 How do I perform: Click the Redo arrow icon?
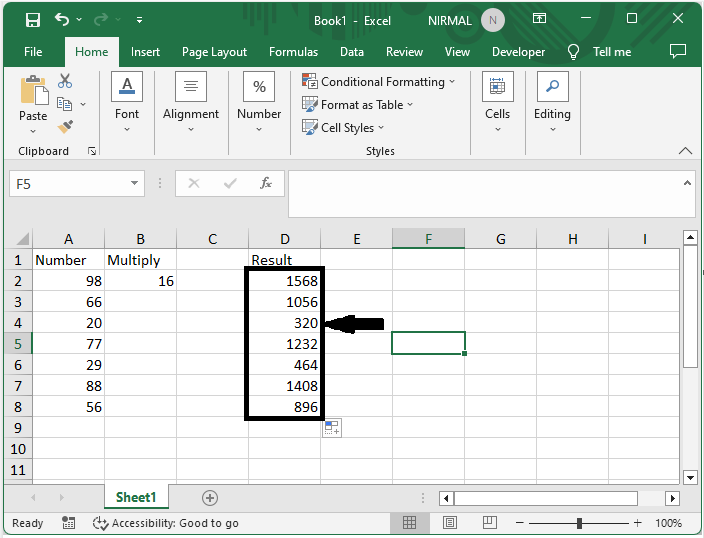pyautogui.click(x=101, y=19)
